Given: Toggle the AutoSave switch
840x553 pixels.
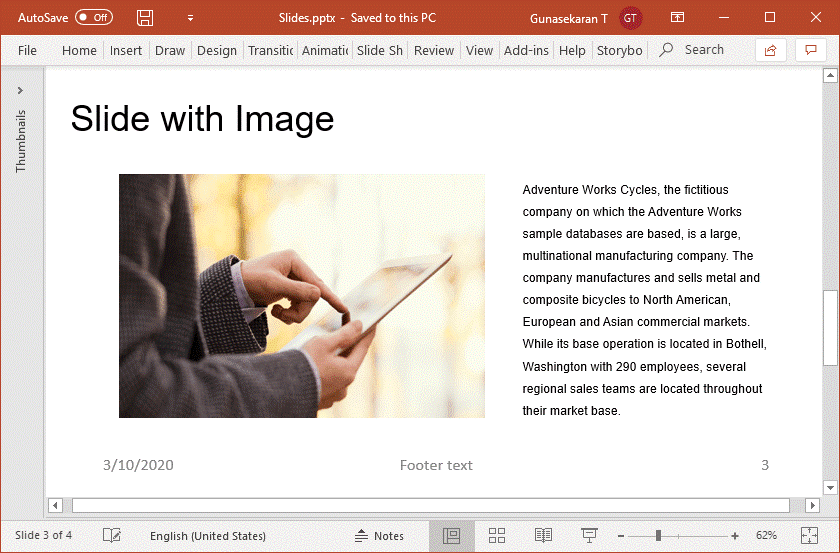Looking at the screenshot, I should [x=94, y=18].
